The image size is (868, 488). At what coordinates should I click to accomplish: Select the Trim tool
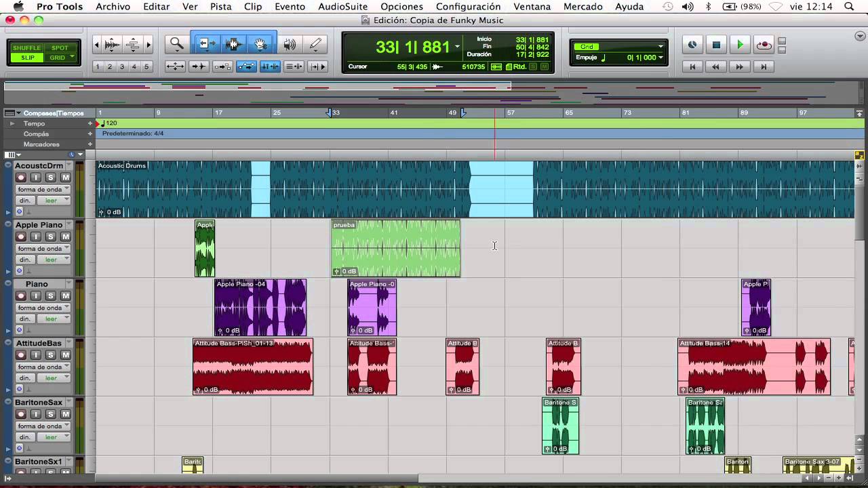click(206, 44)
